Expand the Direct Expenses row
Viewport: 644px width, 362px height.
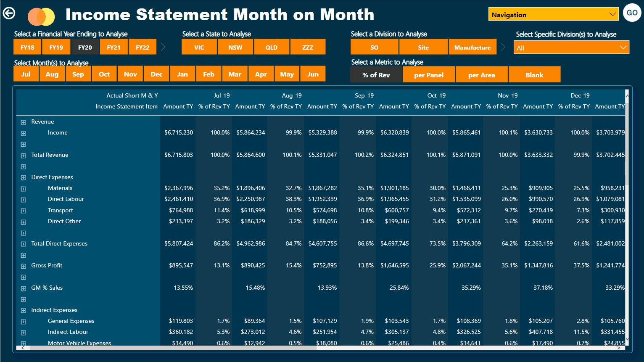point(24,177)
